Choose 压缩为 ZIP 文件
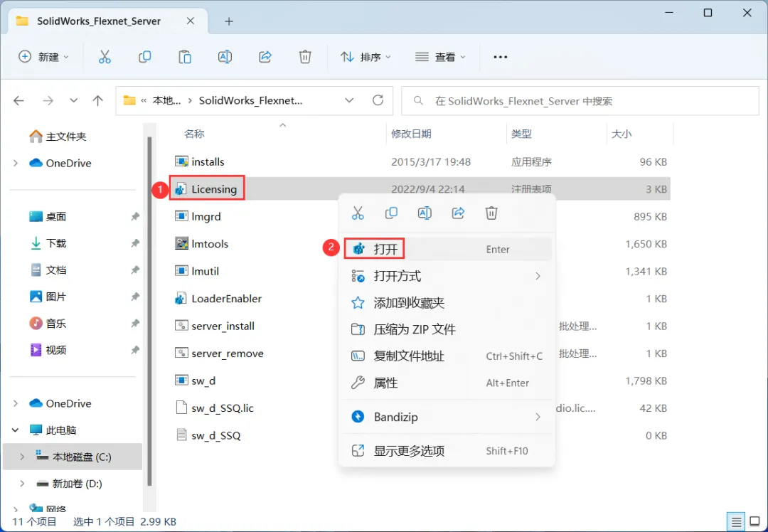The height and width of the screenshot is (532, 768). click(x=447, y=329)
